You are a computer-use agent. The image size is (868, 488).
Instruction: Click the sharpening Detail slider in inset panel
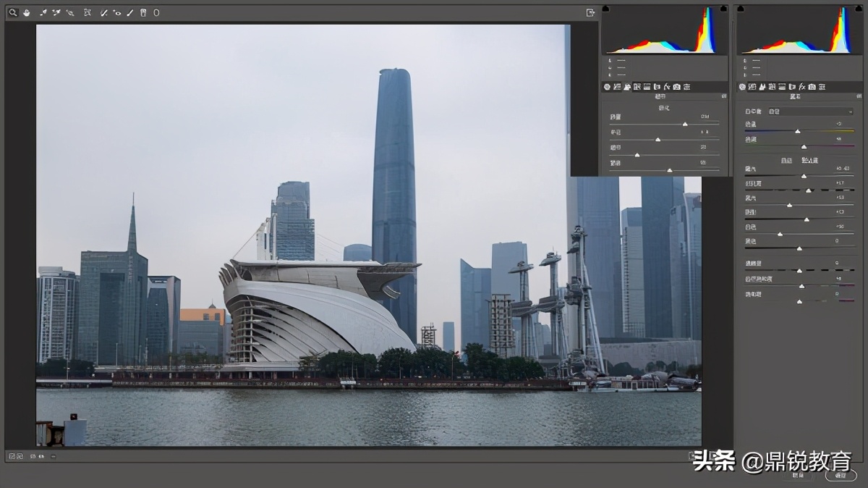637,154
